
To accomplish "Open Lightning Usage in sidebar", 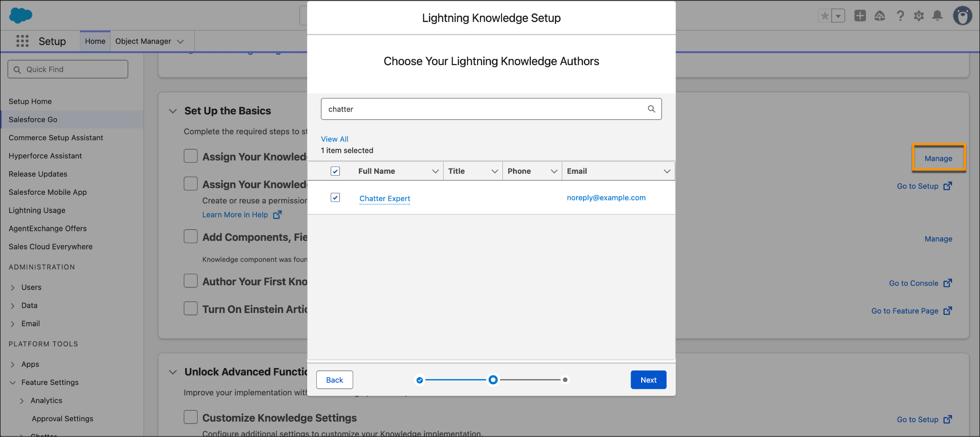I will click(x=37, y=211).
